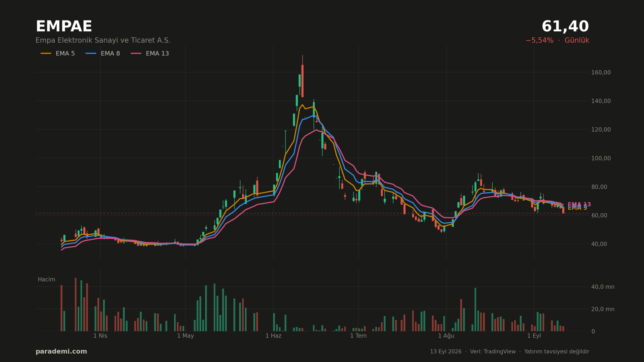Click the 1 May date axis label
Image resolution: width=644 pixels, height=362 pixels.
(x=185, y=335)
